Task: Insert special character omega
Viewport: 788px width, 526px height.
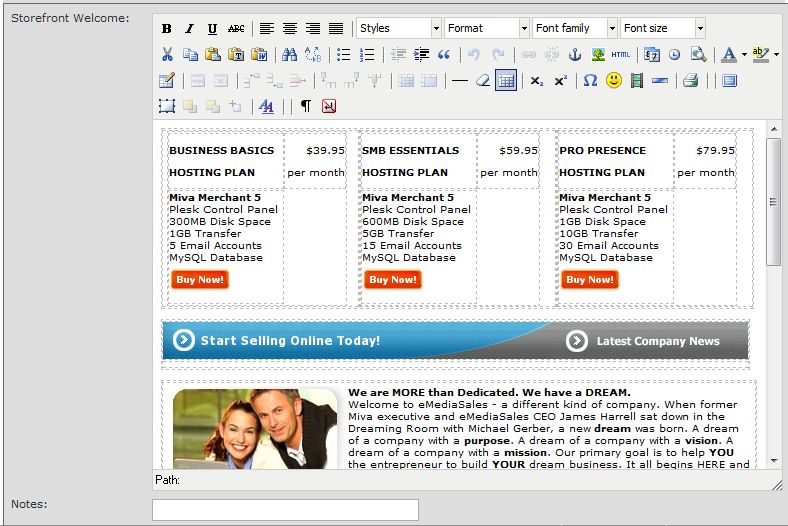Action: click(590, 80)
